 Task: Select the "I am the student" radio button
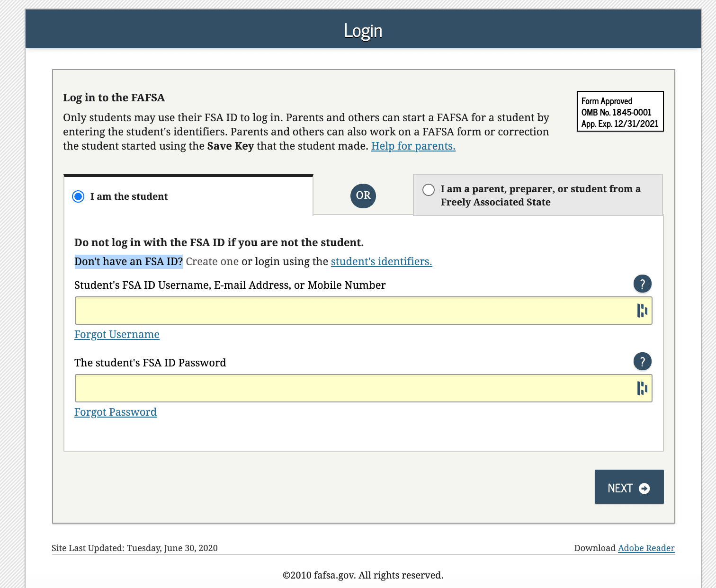tap(78, 196)
